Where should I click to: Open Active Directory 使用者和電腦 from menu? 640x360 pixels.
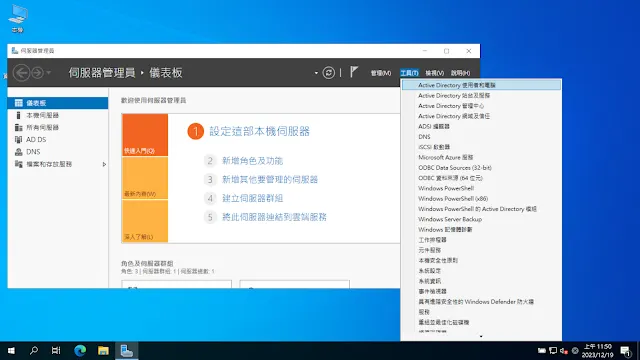pyautogui.click(x=481, y=85)
